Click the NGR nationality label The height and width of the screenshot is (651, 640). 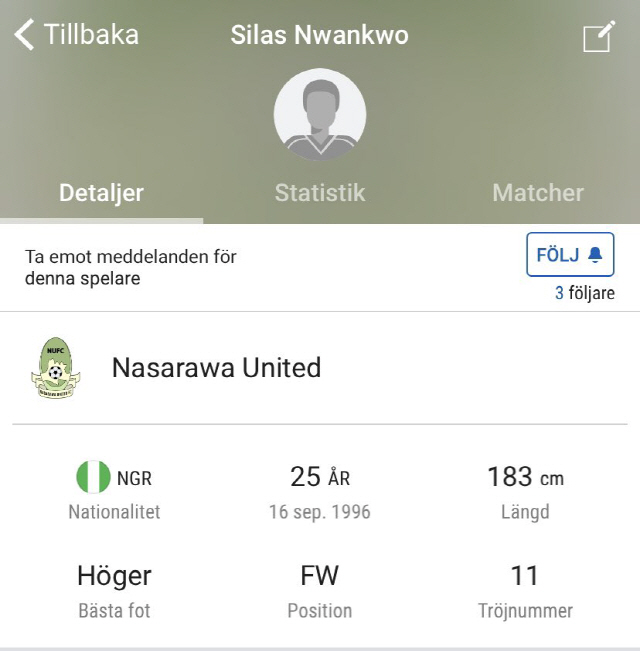click(134, 478)
